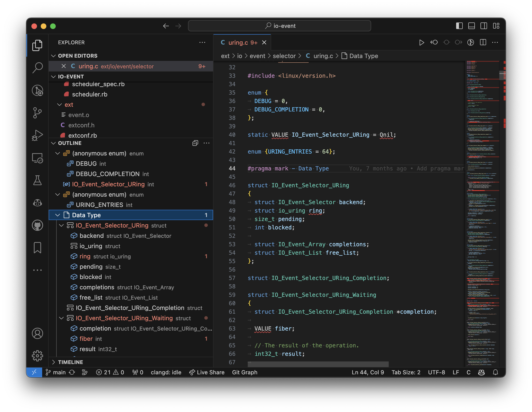This screenshot has width=532, height=412.
Task: Toggle the bottom panel visibility
Action: click(x=472, y=26)
